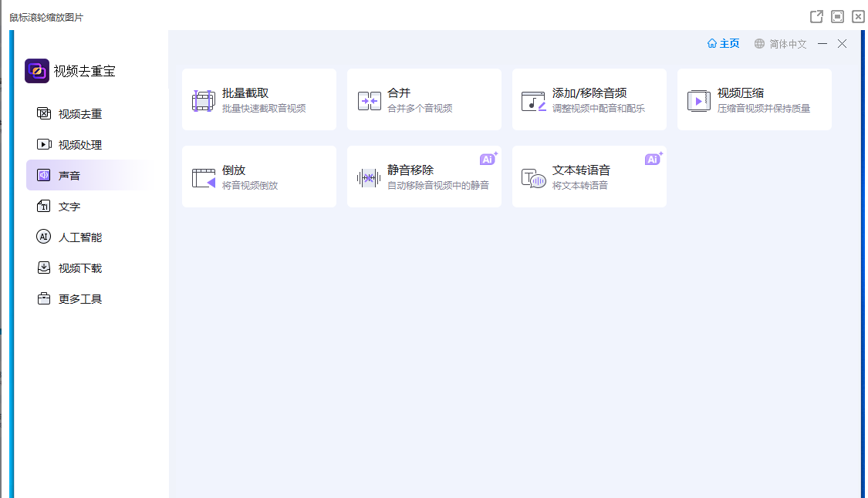Click the 批量截取 film-crop icon

click(203, 100)
